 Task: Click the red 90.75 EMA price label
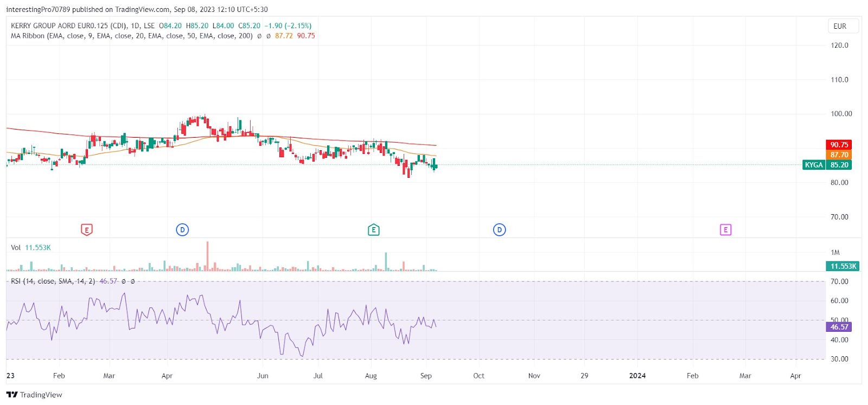pyautogui.click(x=839, y=145)
